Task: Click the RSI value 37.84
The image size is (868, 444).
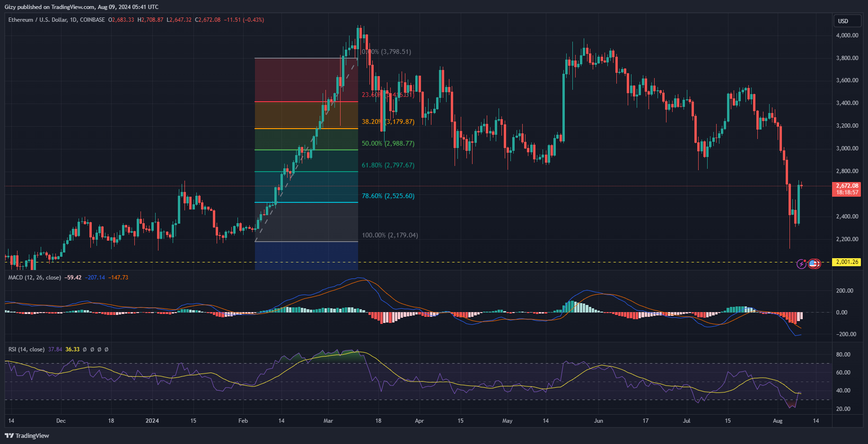Action: point(55,349)
